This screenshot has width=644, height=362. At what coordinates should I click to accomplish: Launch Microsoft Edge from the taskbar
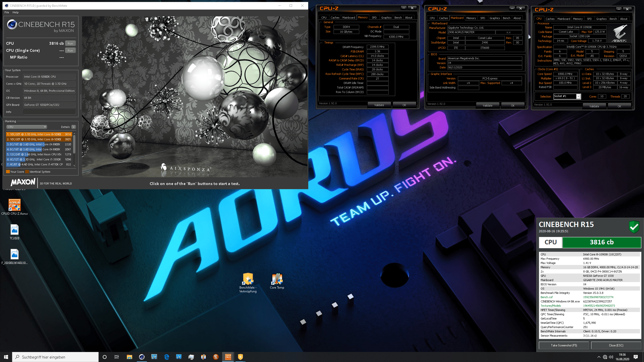pyautogui.click(x=166, y=357)
